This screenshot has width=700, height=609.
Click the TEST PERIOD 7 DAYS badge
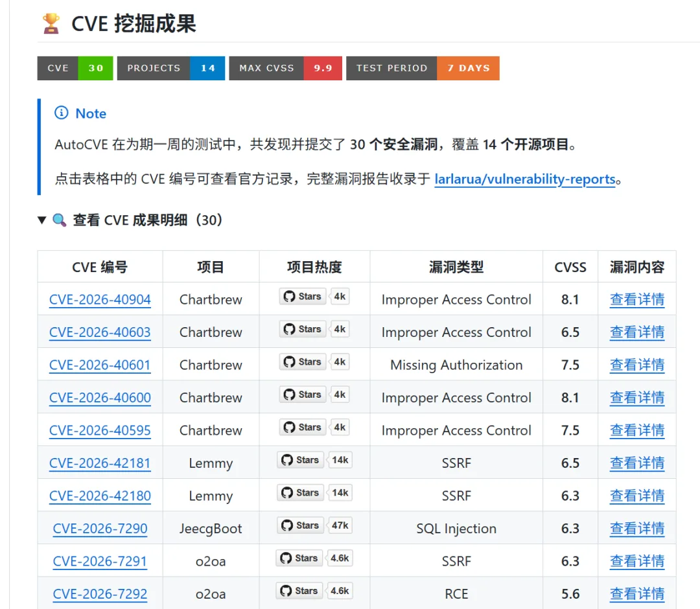coord(423,68)
